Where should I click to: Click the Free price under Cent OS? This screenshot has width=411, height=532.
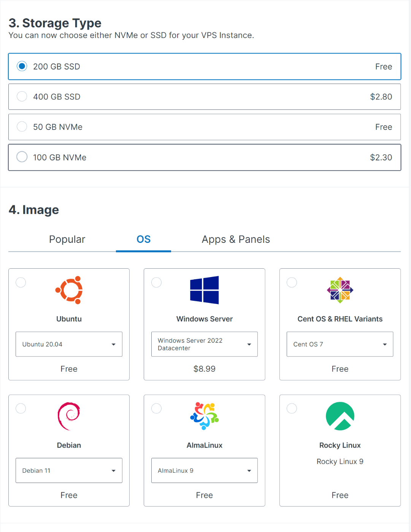click(x=340, y=369)
